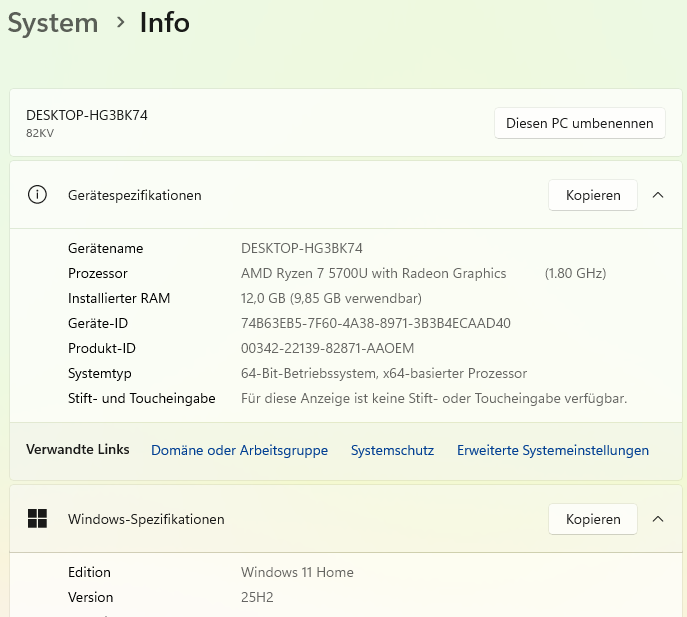The height and width of the screenshot is (617, 687).
Task: Click the Info breadcrumb title
Action: tap(165, 22)
